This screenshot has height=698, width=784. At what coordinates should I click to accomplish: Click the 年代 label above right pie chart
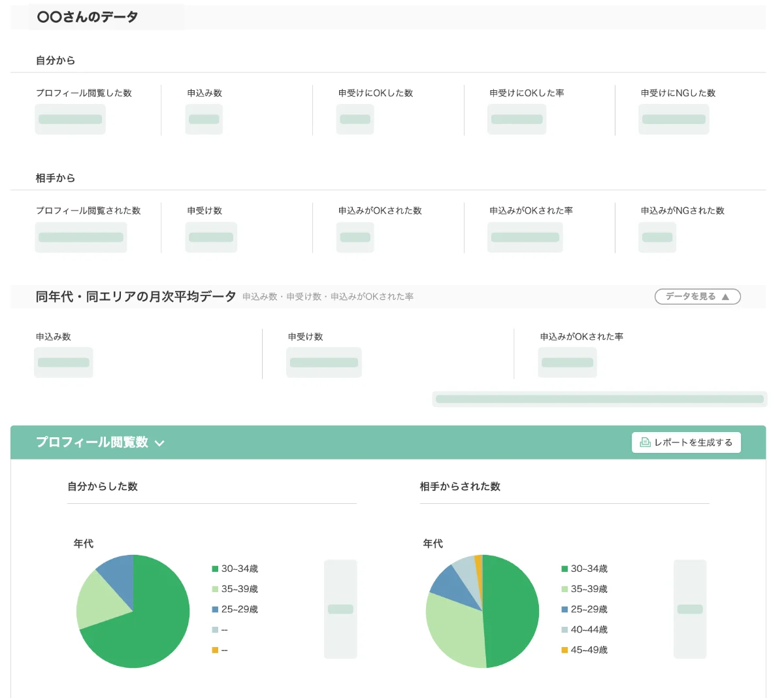click(x=433, y=544)
